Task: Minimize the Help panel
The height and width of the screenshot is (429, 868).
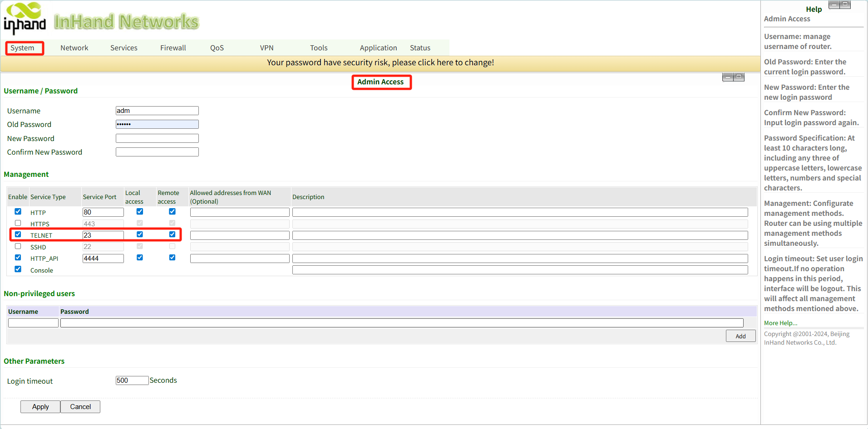Action: (x=834, y=5)
